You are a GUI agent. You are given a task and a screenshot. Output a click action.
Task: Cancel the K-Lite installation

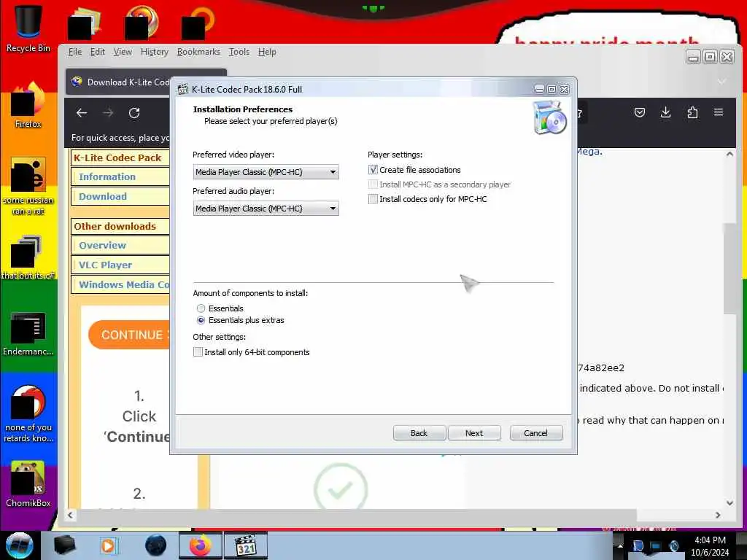tap(536, 433)
